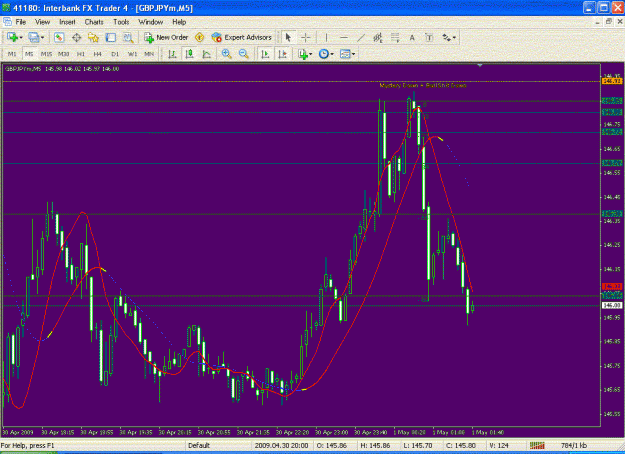The image size is (625, 454).
Task: Minimize the inner chart window
Action: (x=597, y=22)
